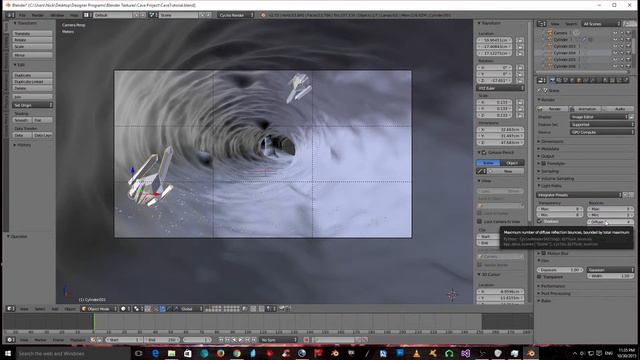Image resolution: width=640 pixels, height=360 pixels.
Task: Jump to the timeline start frame
Action: pos(221,340)
